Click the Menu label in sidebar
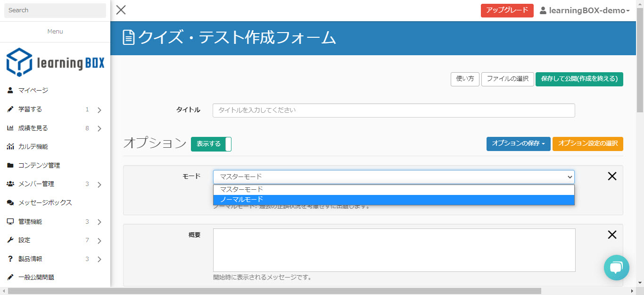 pyautogui.click(x=55, y=32)
